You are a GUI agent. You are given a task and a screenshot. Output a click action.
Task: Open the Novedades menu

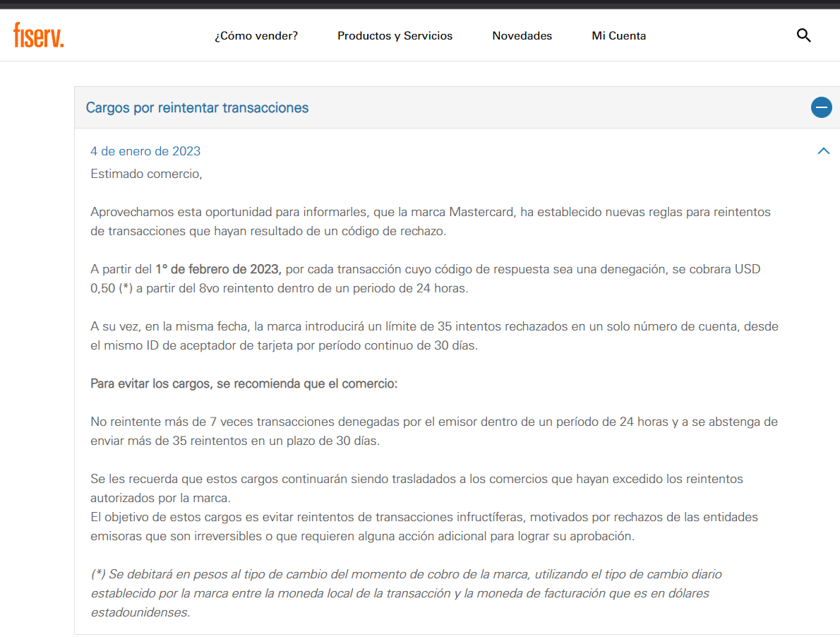coord(522,36)
